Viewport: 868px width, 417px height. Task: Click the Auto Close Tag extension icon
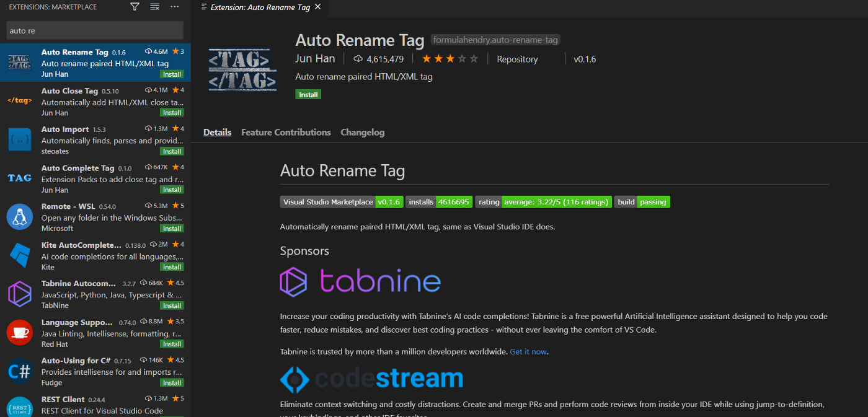coord(19,101)
